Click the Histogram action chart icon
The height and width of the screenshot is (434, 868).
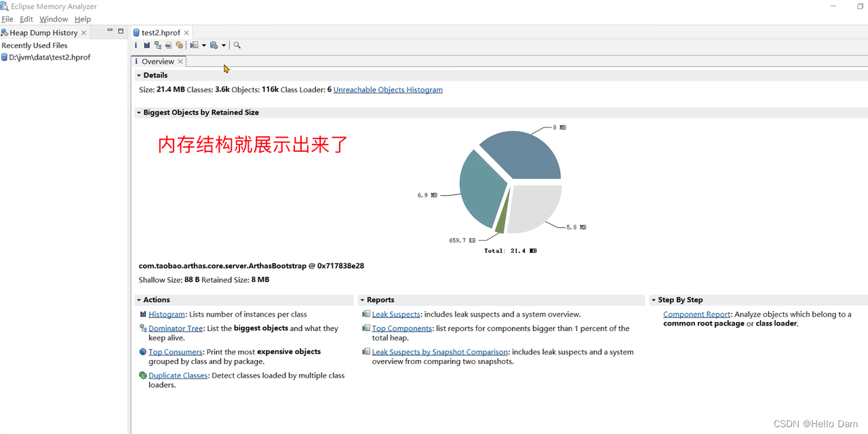pos(143,315)
